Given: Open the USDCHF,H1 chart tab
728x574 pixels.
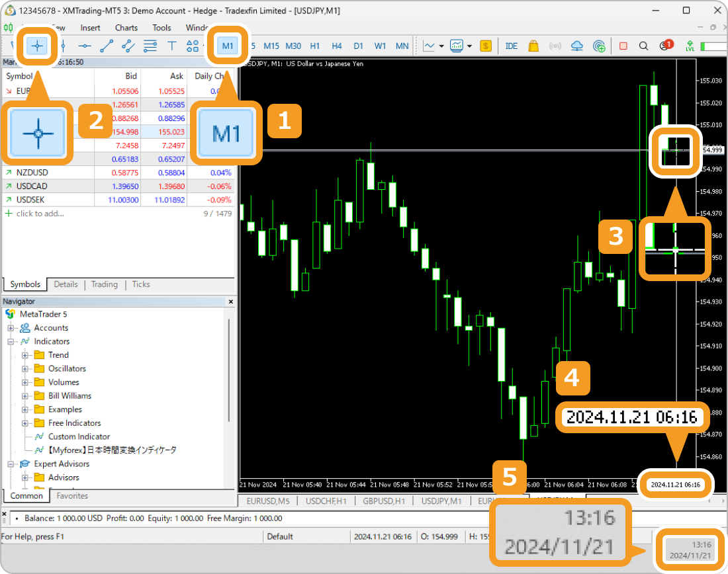Looking at the screenshot, I should (326, 501).
